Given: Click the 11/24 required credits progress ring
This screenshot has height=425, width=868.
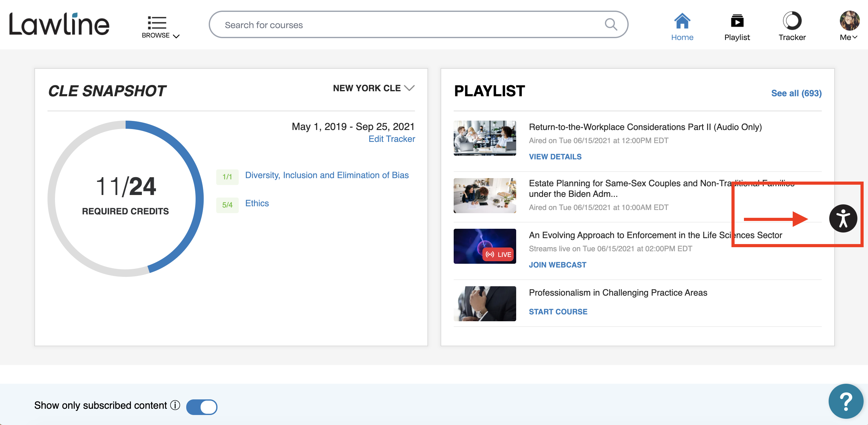Looking at the screenshot, I should pyautogui.click(x=125, y=199).
